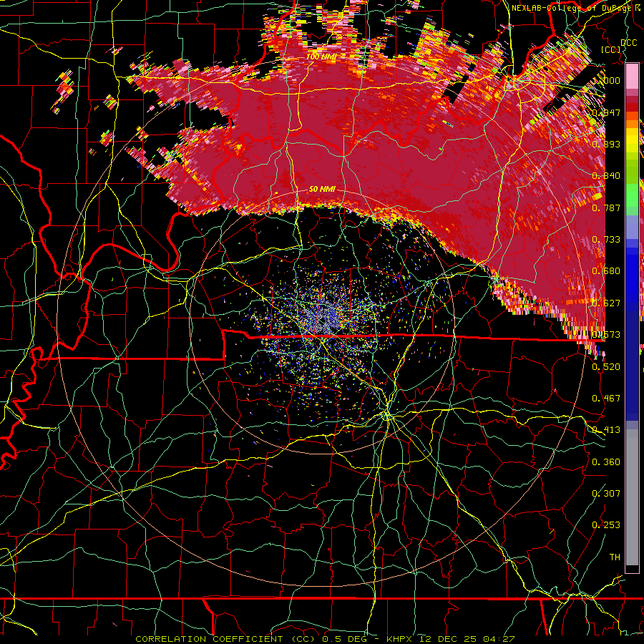Select the 0.520 scale value
Viewport: 644px width, 644px height.
[x=606, y=367]
